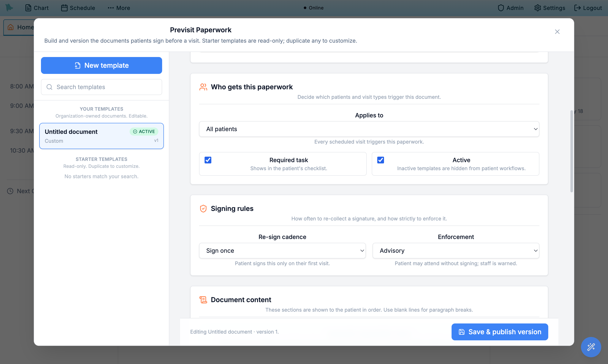Uncheck the Required task checkbox
Image resolution: width=608 pixels, height=364 pixels.
pyautogui.click(x=208, y=160)
